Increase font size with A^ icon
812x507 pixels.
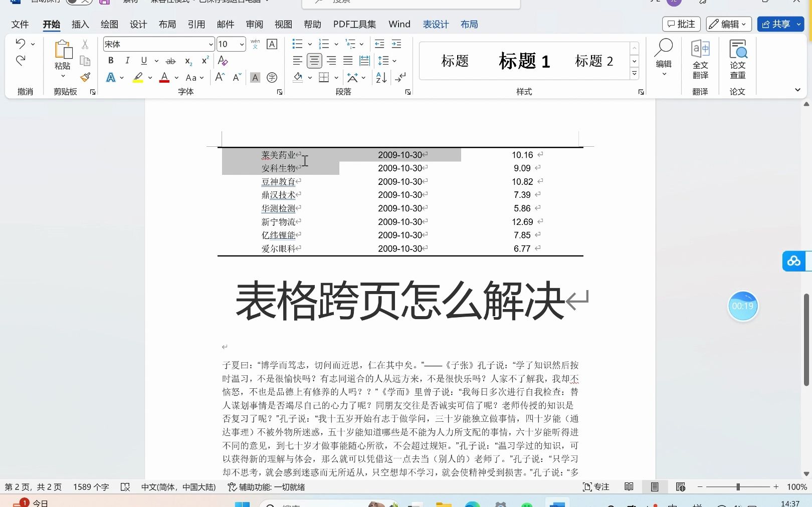coord(220,77)
